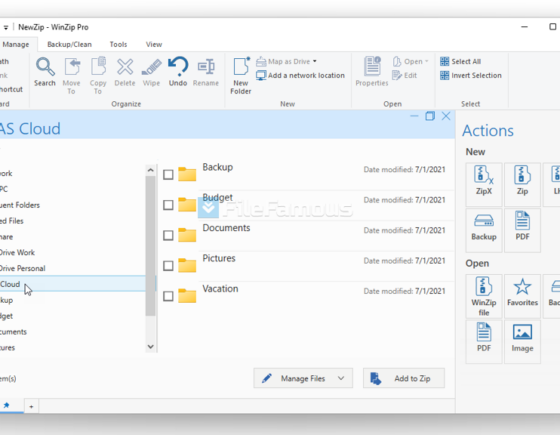Open Favorites in Actions pane

coord(522,296)
